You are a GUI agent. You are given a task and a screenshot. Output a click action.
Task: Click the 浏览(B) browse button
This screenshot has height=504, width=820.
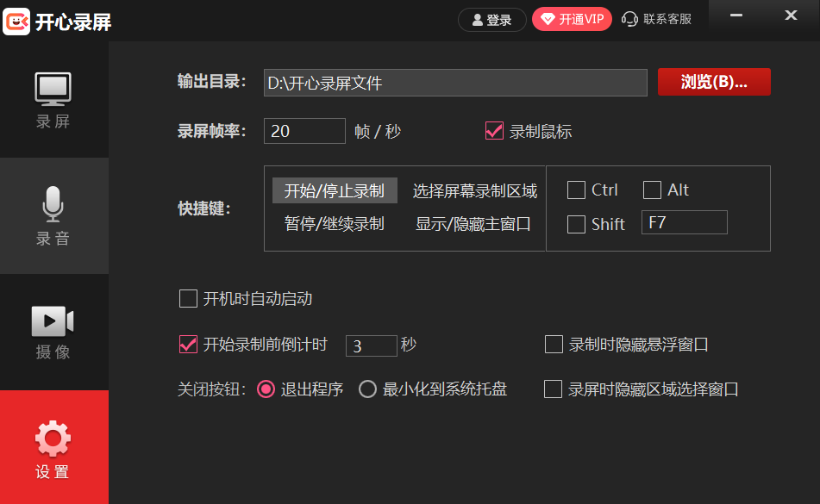(714, 82)
